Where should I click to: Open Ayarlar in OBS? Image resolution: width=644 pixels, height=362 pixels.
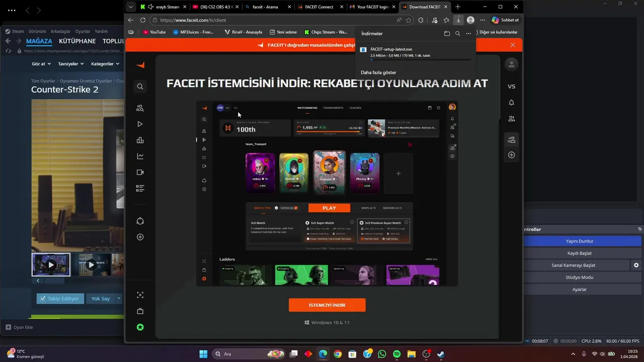[x=580, y=290]
